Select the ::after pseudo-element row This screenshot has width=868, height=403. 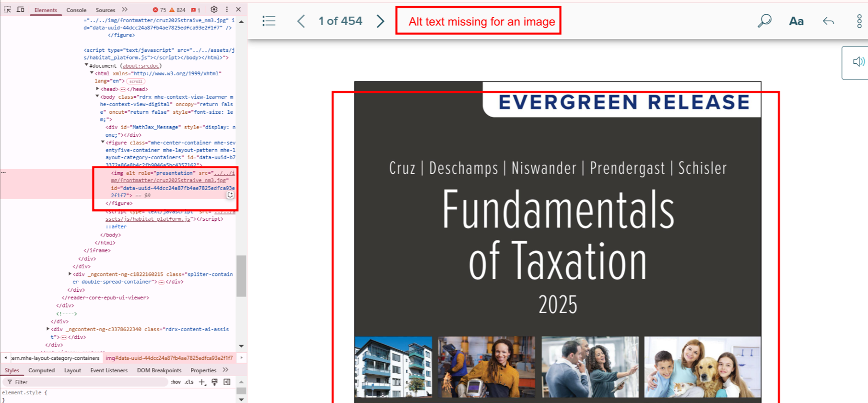pos(116,227)
